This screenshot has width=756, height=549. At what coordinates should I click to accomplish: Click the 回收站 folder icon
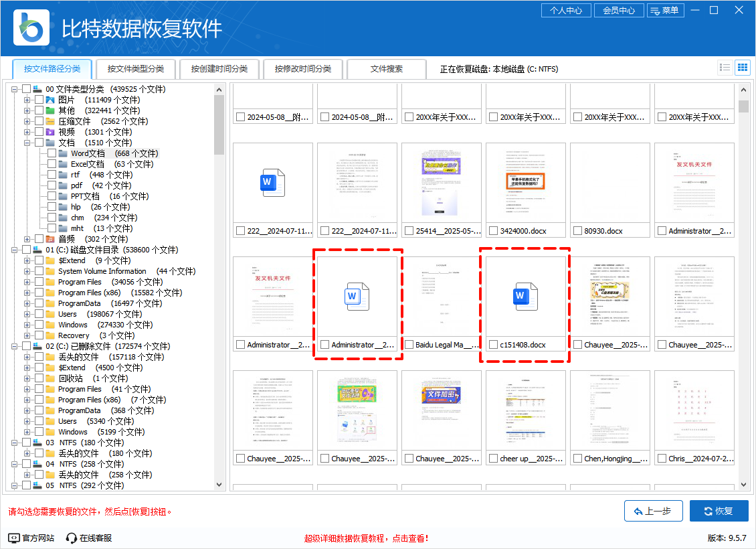[x=50, y=379]
